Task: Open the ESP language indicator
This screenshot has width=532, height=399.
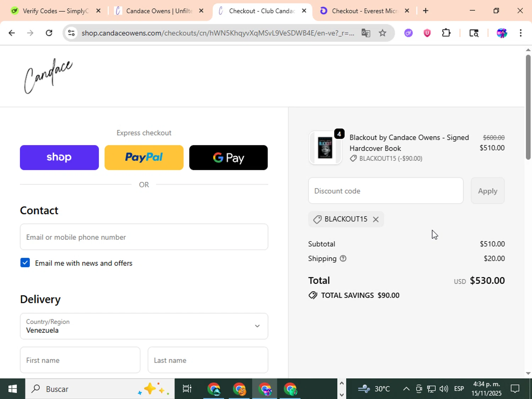Action: 459,389
